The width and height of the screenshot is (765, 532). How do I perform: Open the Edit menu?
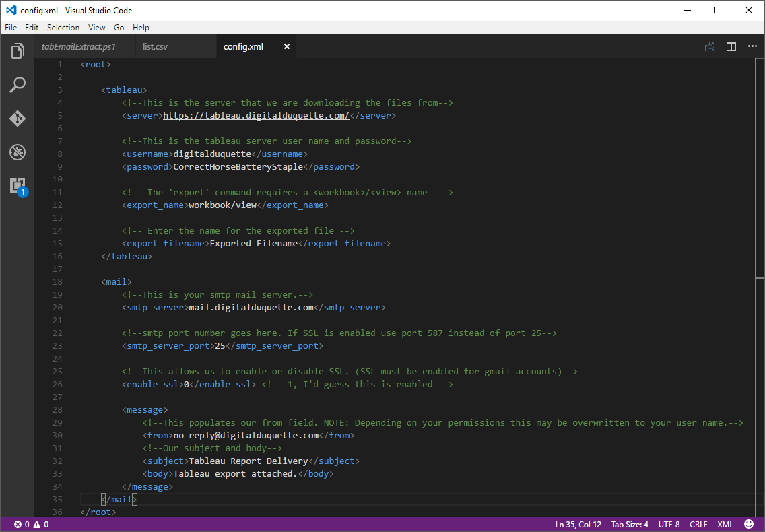point(32,28)
